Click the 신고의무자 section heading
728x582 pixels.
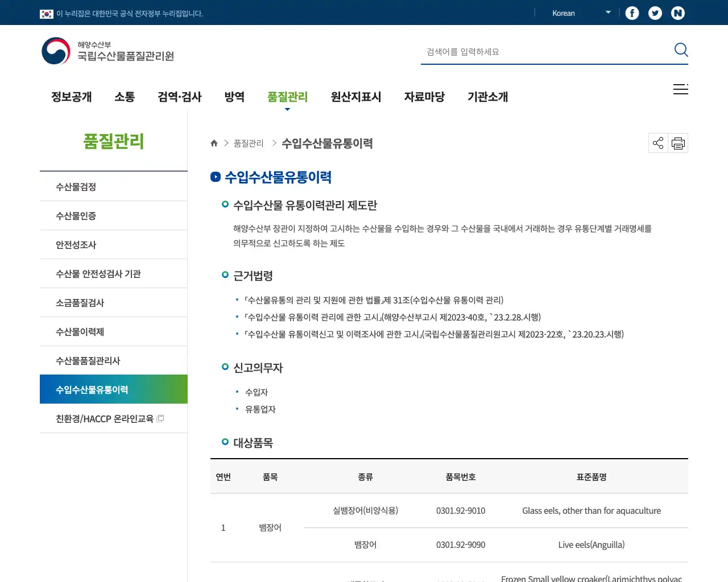coord(258,368)
